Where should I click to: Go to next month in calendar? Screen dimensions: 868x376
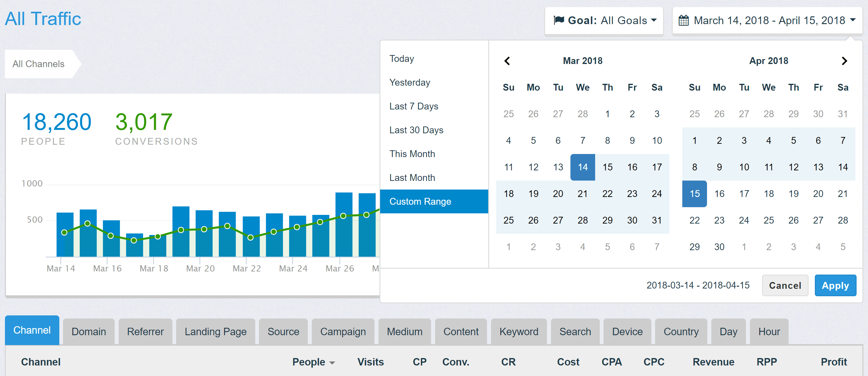pyautogui.click(x=844, y=61)
